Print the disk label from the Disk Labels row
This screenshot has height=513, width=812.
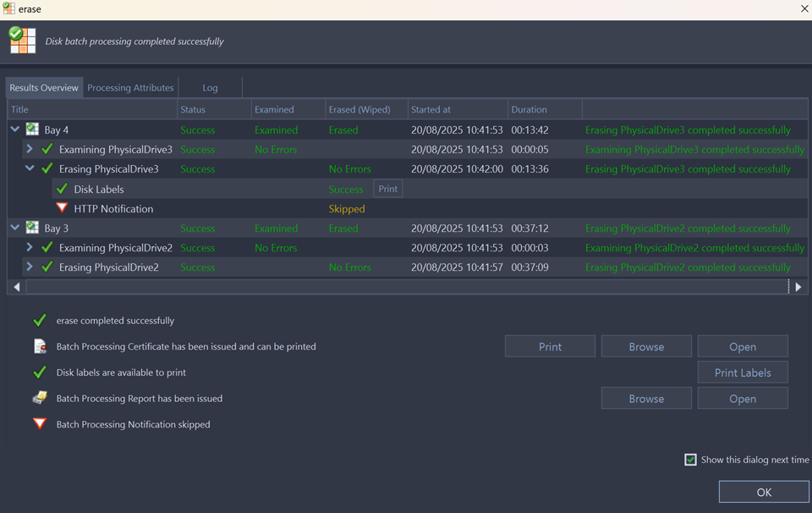click(387, 189)
